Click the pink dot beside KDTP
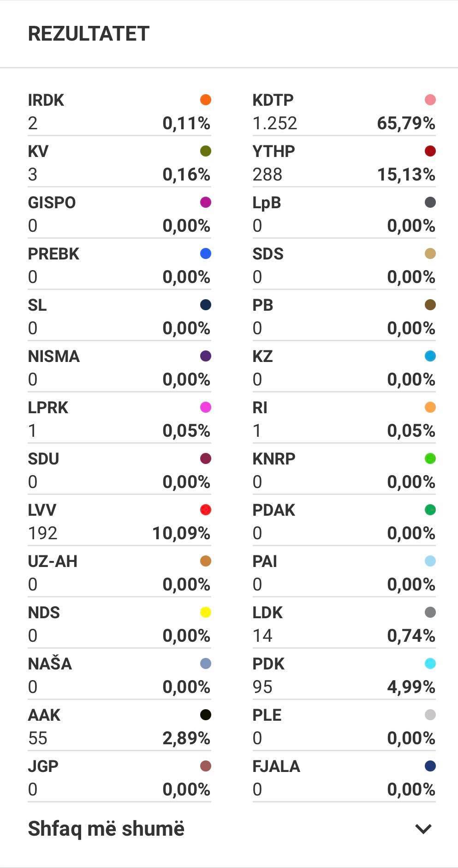 (430, 100)
